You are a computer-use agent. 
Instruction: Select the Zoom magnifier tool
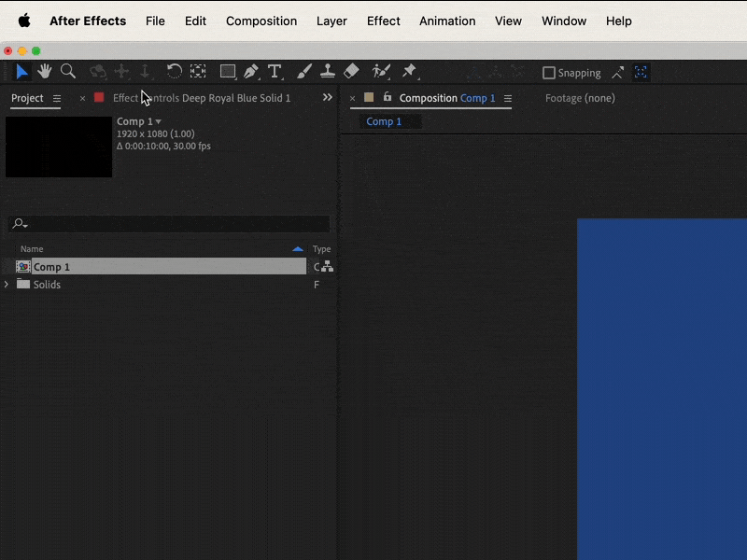click(x=68, y=72)
